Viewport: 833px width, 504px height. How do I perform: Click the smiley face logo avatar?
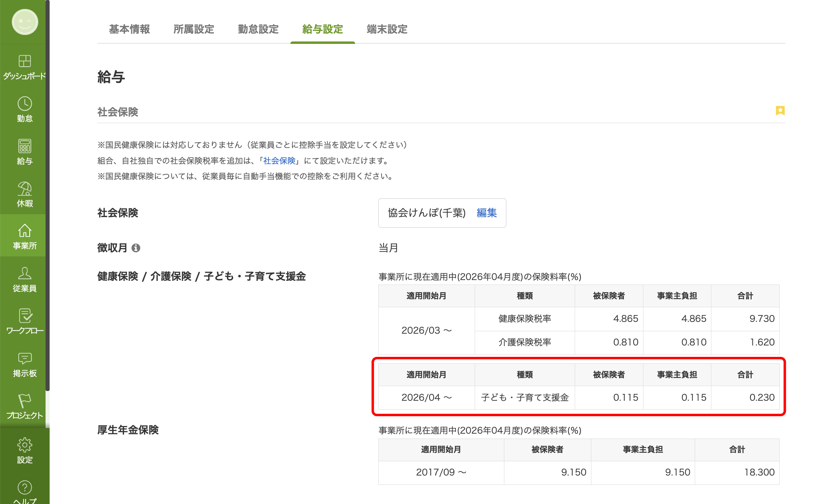click(24, 22)
